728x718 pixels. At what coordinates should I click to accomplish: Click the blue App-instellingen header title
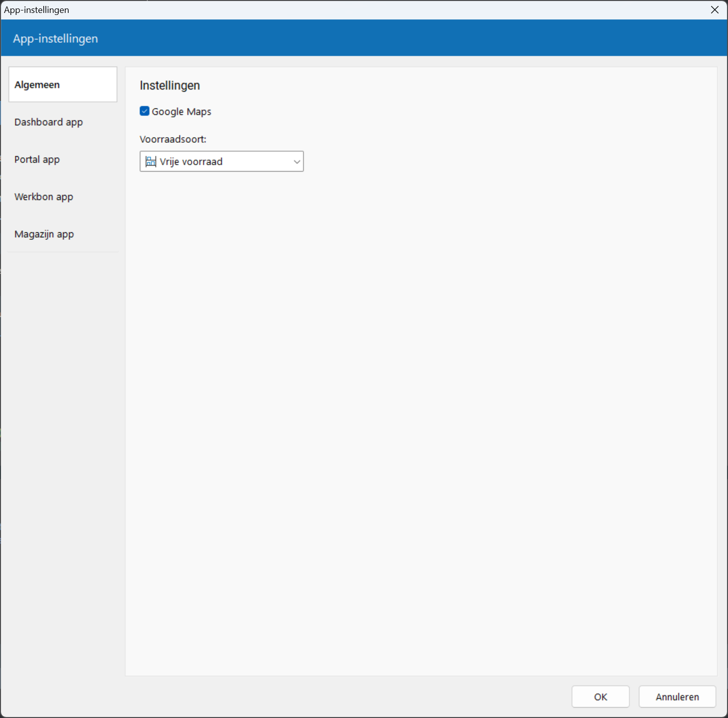tap(56, 39)
